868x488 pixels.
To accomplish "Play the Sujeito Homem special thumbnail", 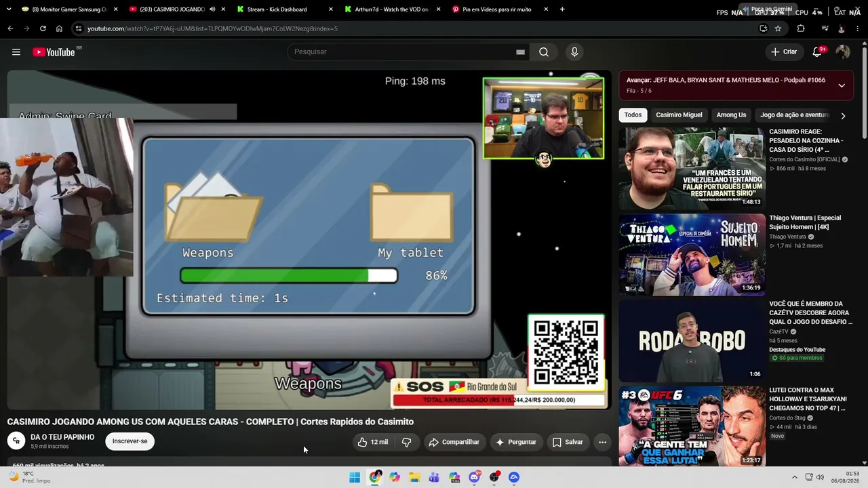I will [x=692, y=255].
